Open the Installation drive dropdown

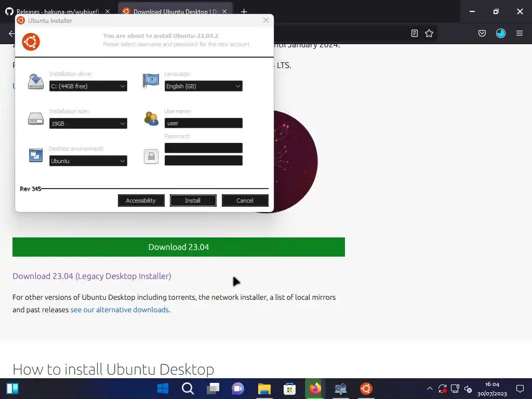pos(88,86)
